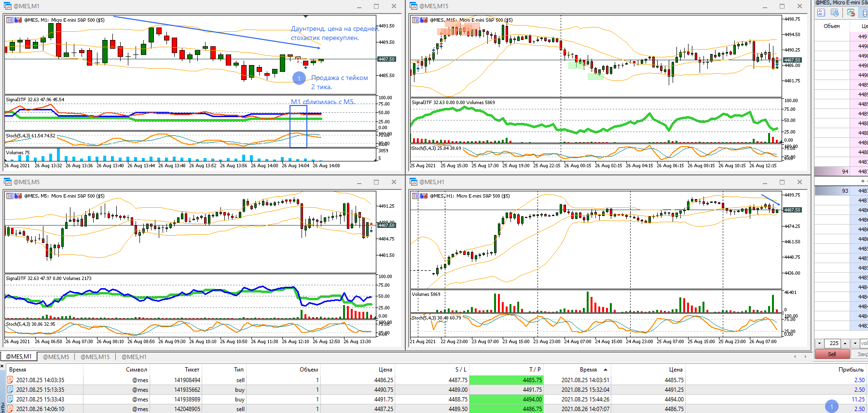Sort the trades by Прибыль column

851,370
